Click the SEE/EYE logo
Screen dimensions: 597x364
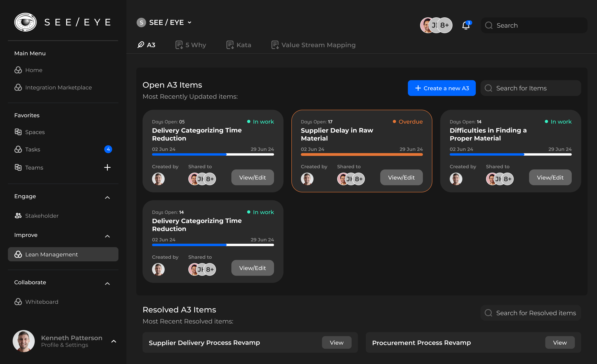click(x=25, y=22)
